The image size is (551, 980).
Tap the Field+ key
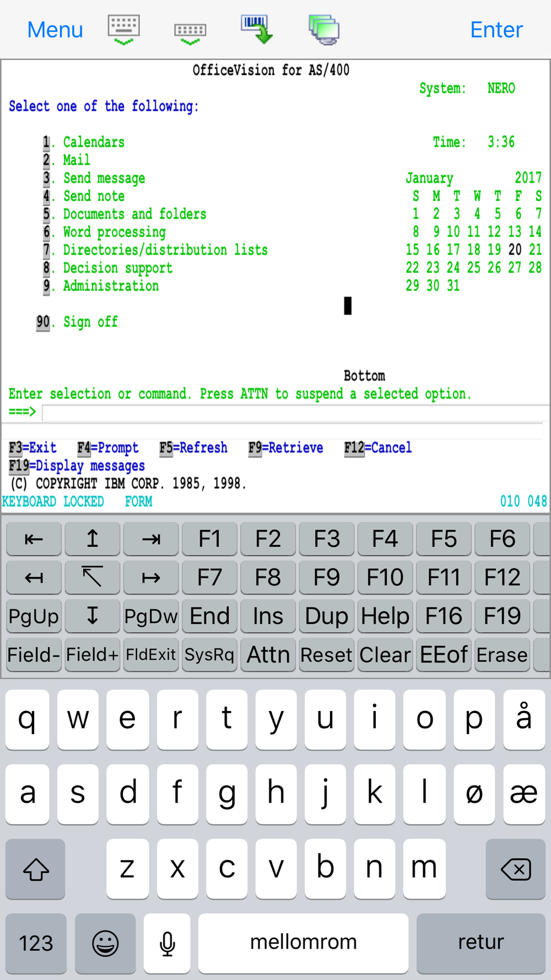pyautogui.click(x=93, y=655)
